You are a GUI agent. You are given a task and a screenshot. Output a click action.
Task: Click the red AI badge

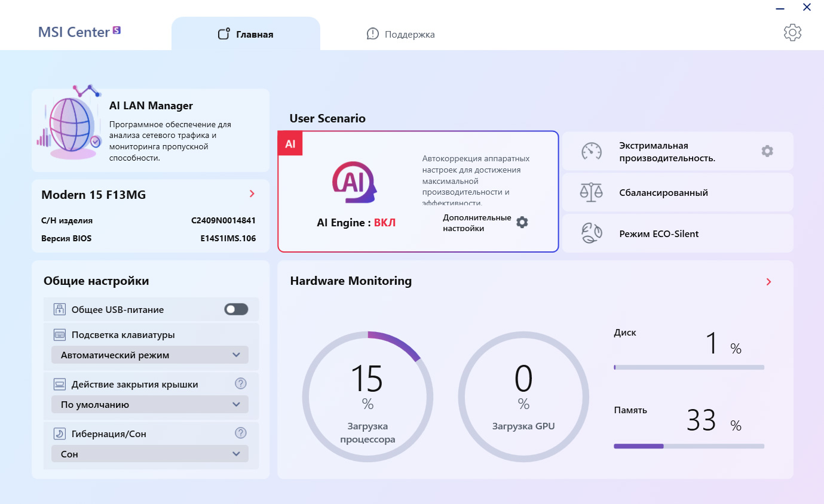click(x=290, y=144)
